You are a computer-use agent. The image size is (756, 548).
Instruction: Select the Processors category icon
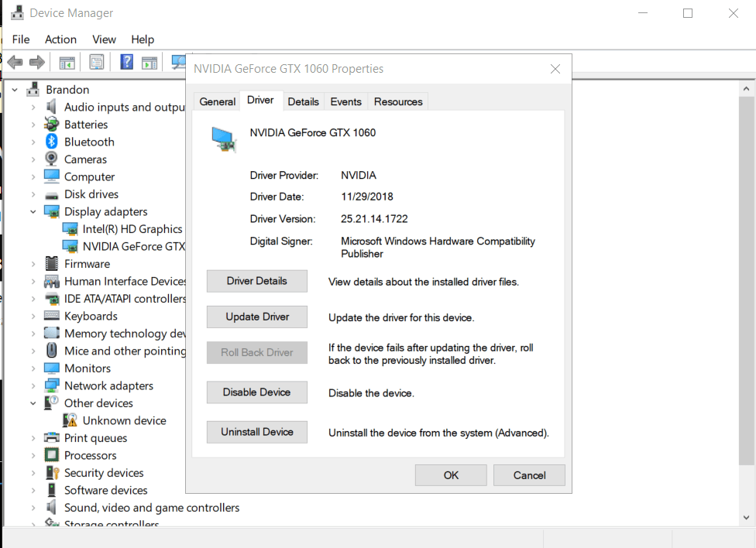pyautogui.click(x=52, y=455)
